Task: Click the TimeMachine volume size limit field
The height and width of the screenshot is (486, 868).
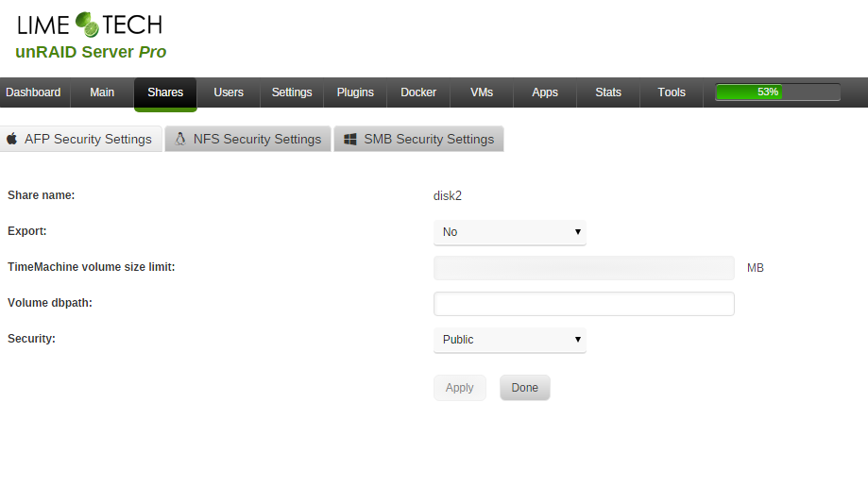Action: point(584,268)
